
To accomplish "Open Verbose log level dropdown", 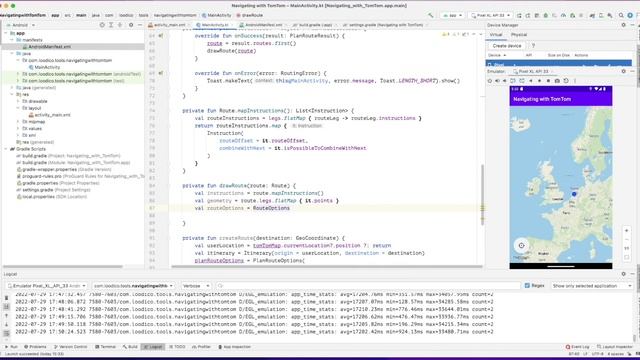I will pos(196,286).
